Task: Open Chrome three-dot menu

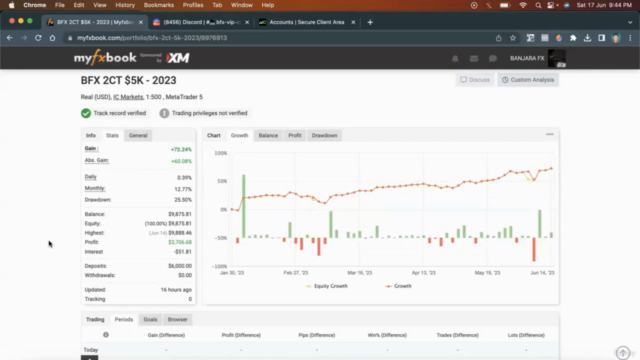Action: 630,38
